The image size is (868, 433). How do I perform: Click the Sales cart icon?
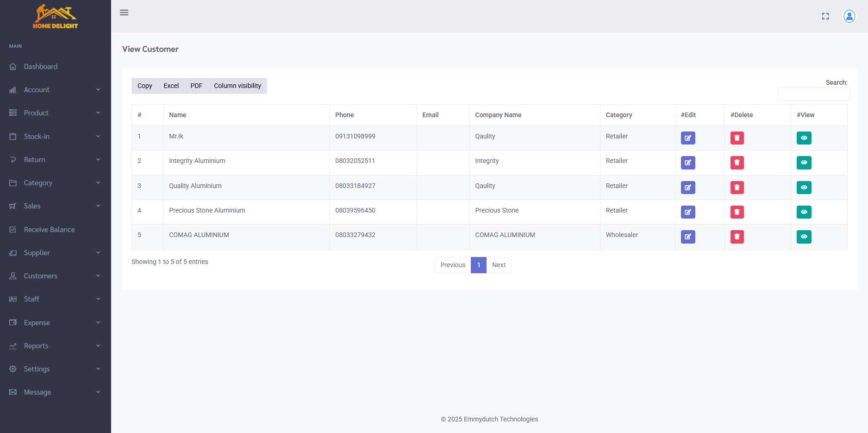[13, 206]
